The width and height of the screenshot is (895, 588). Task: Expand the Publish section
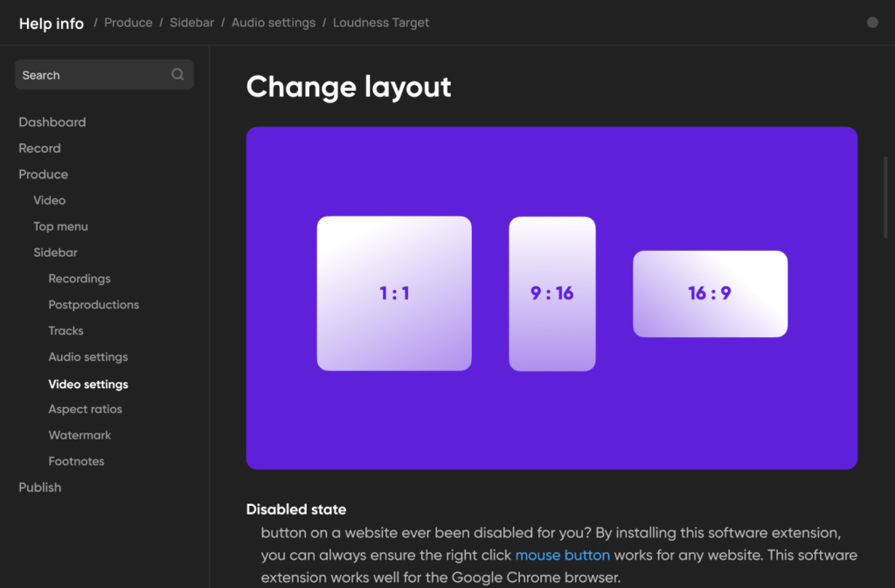(x=40, y=488)
